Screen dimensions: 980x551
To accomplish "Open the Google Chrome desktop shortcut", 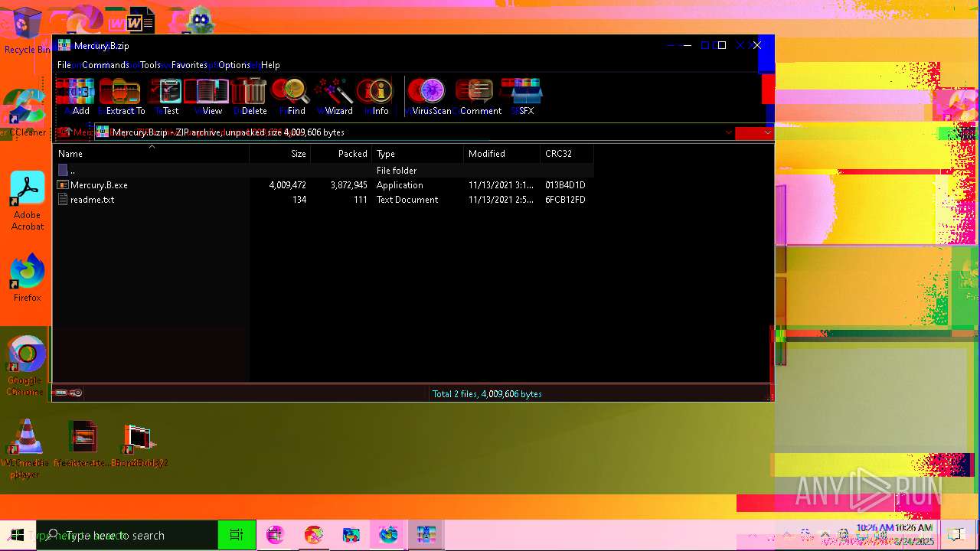I will tap(25, 366).
